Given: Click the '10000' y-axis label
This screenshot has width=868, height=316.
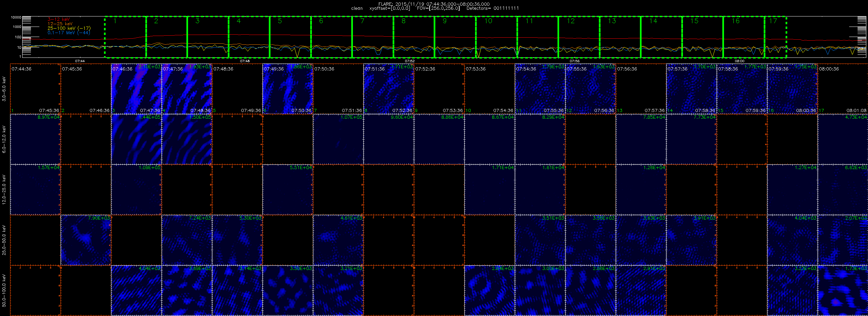Looking at the screenshot, I should [x=16, y=17].
